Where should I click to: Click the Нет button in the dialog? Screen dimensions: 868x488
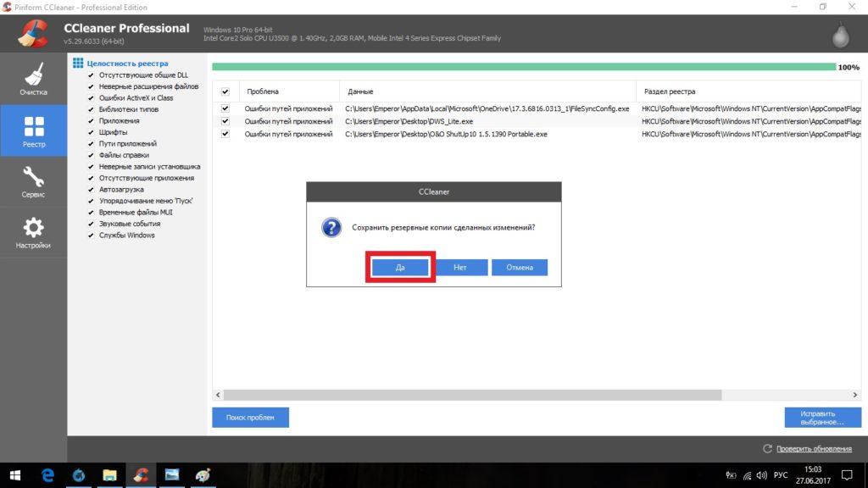pyautogui.click(x=460, y=267)
